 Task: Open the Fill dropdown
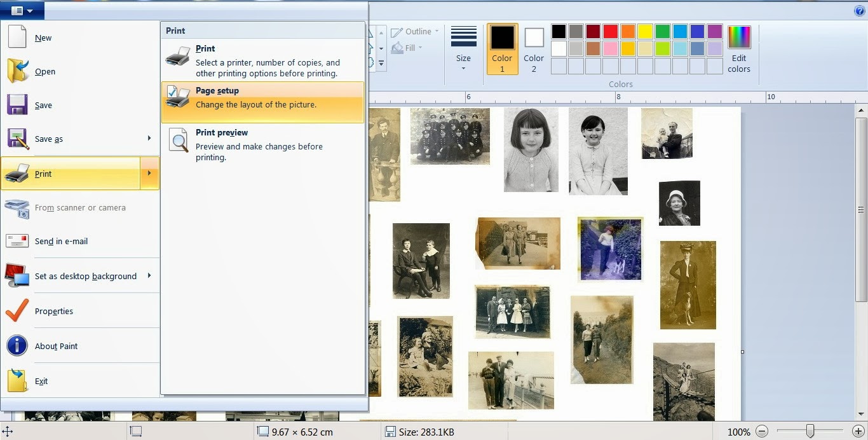pos(407,48)
